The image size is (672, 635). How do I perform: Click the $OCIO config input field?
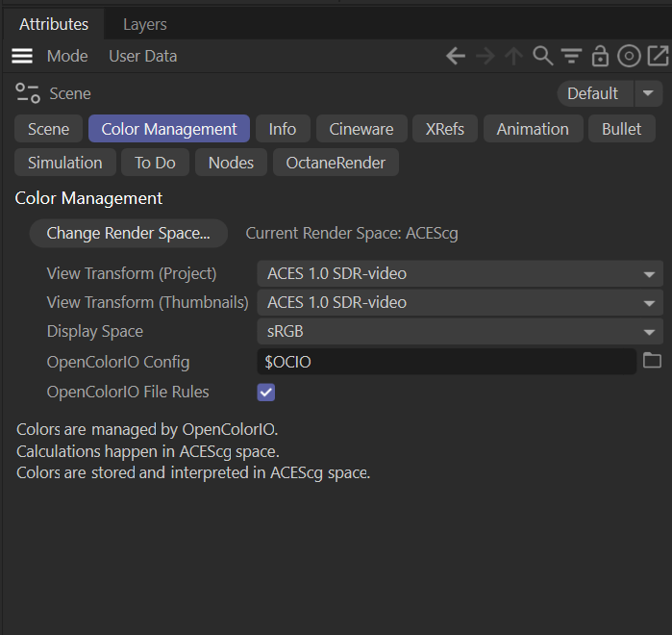[x=446, y=362]
